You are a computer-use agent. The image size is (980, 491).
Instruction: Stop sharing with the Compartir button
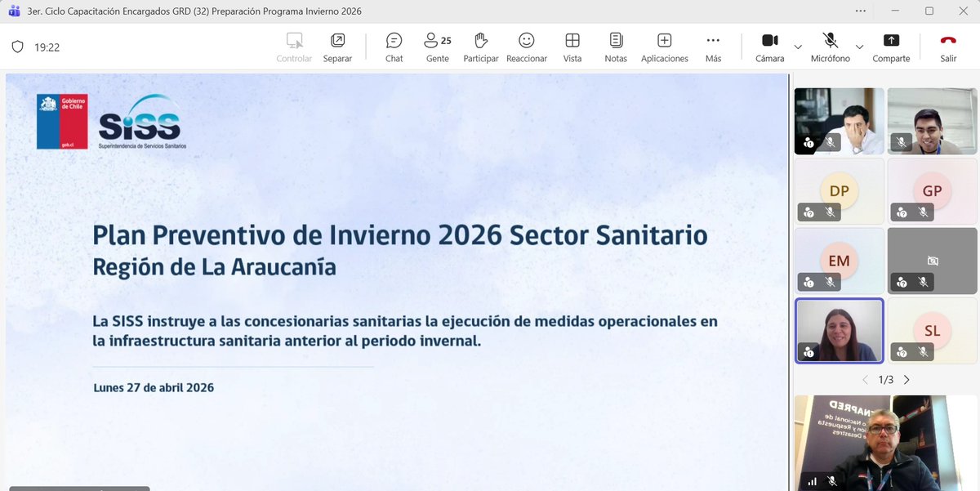click(891, 47)
